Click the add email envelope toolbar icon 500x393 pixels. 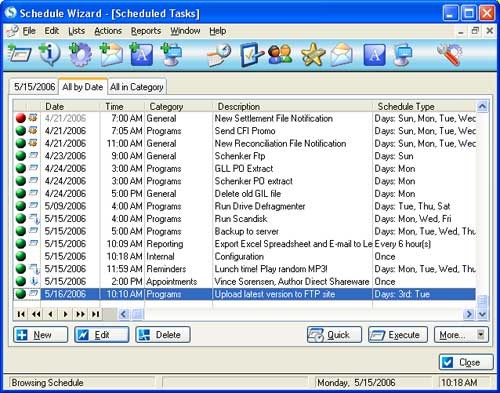(x=111, y=54)
